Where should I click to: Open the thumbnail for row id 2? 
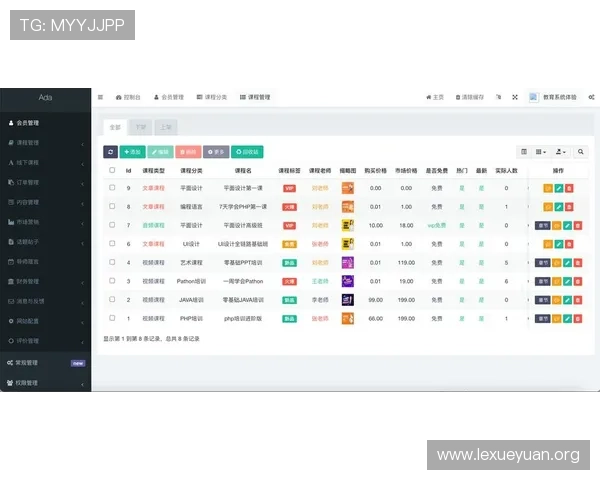coord(347,300)
